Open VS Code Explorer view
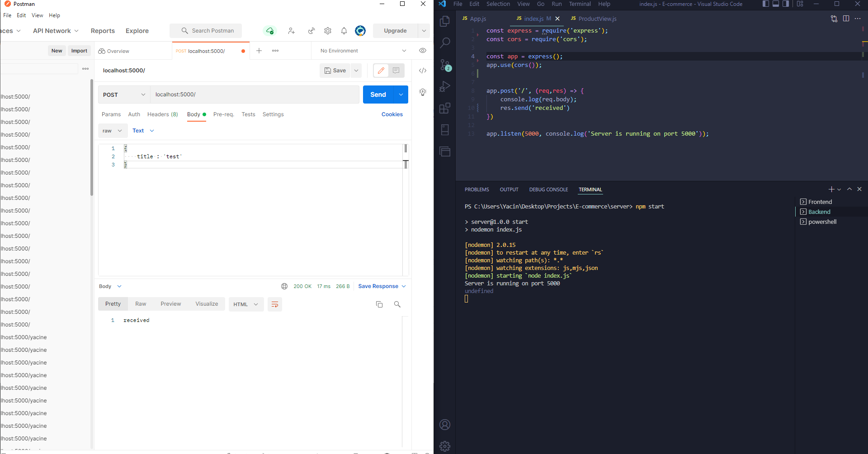868x454 pixels. (x=445, y=21)
